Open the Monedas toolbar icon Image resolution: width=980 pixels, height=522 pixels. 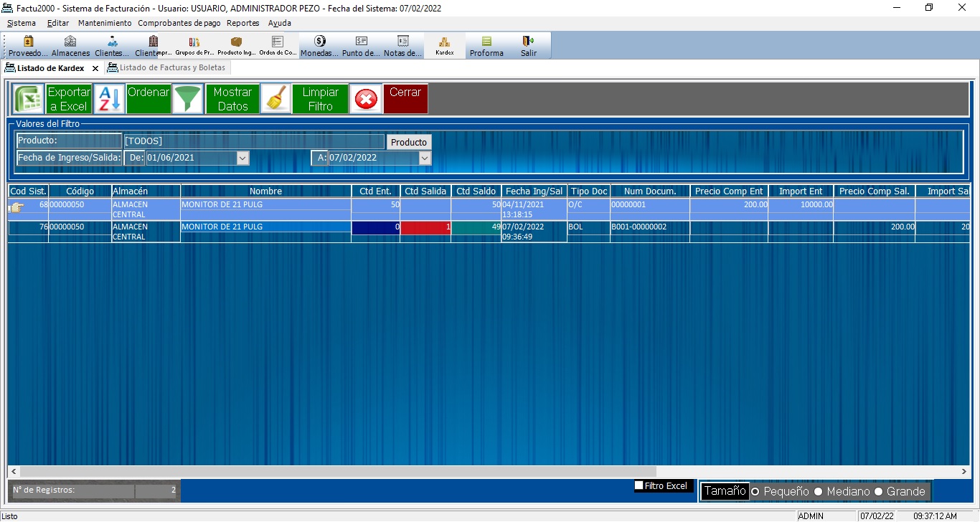(319, 46)
